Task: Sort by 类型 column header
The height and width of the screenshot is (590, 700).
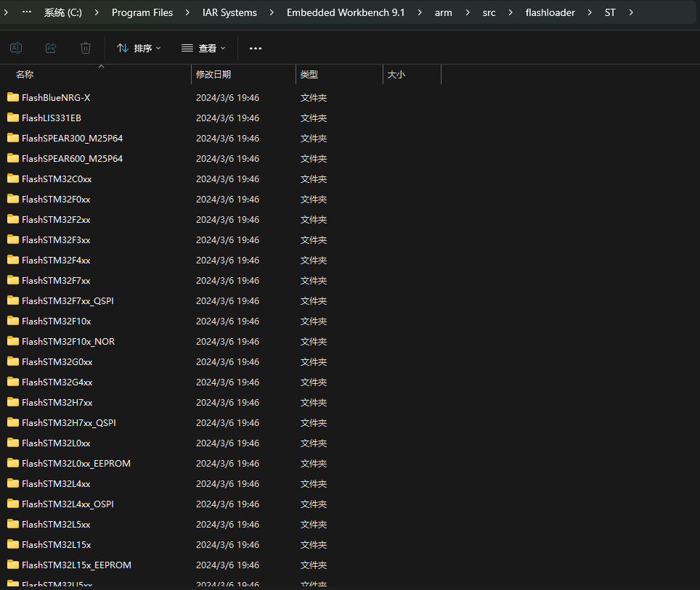Action: coord(309,75)
